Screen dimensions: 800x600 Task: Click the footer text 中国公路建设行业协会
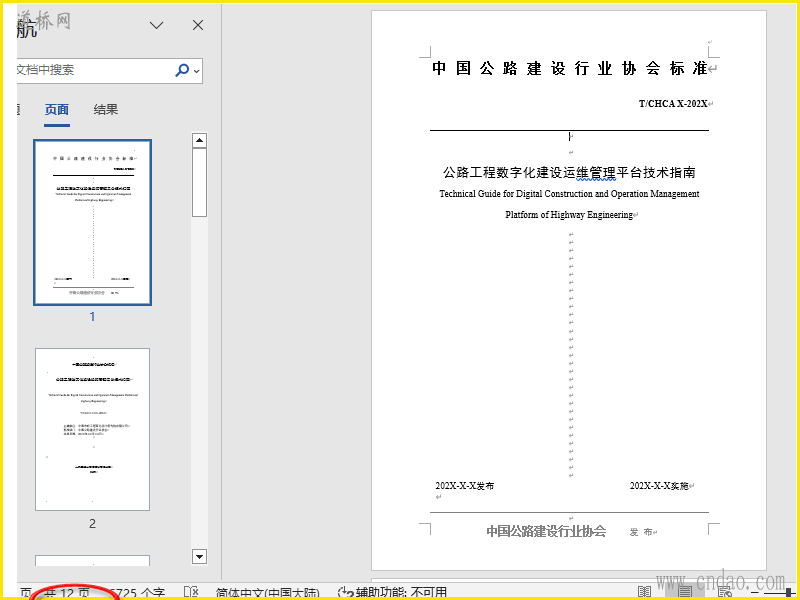pos(546,531)
